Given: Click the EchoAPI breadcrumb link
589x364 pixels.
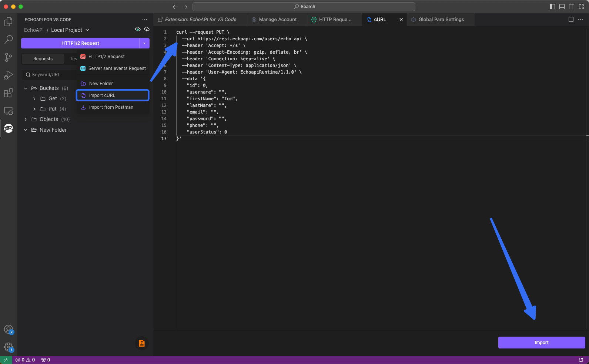Looking at the screenshot, I should pos(34,30).
